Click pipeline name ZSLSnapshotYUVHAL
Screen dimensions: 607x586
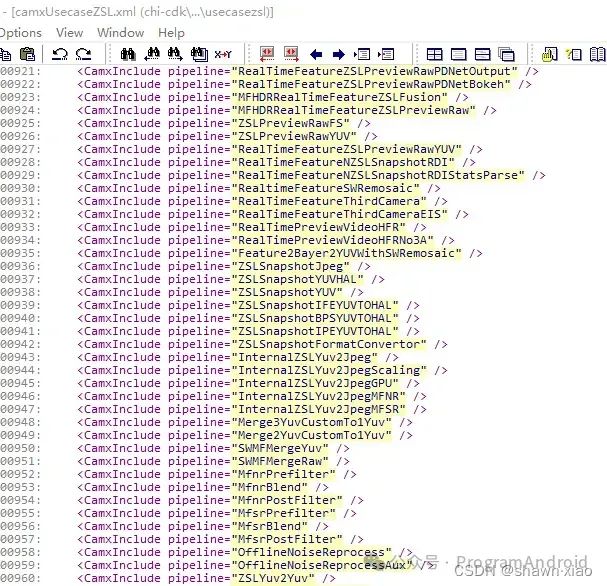297,279
